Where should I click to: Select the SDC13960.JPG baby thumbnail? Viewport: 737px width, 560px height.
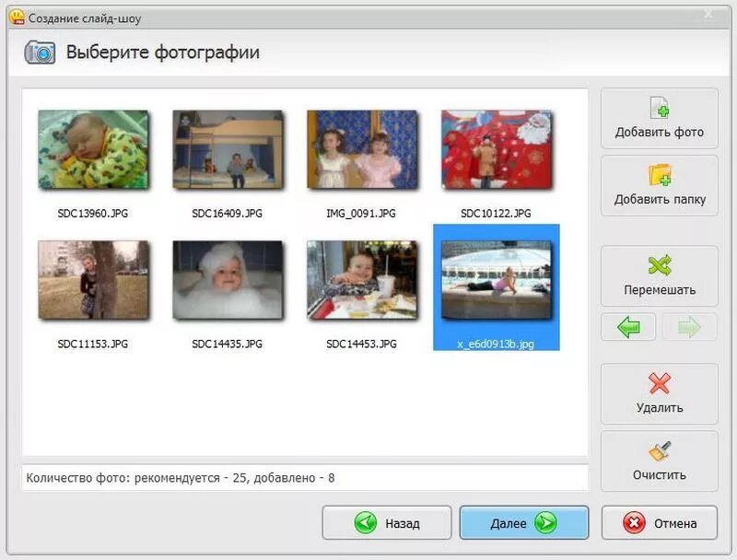click(x=93, y=150)
